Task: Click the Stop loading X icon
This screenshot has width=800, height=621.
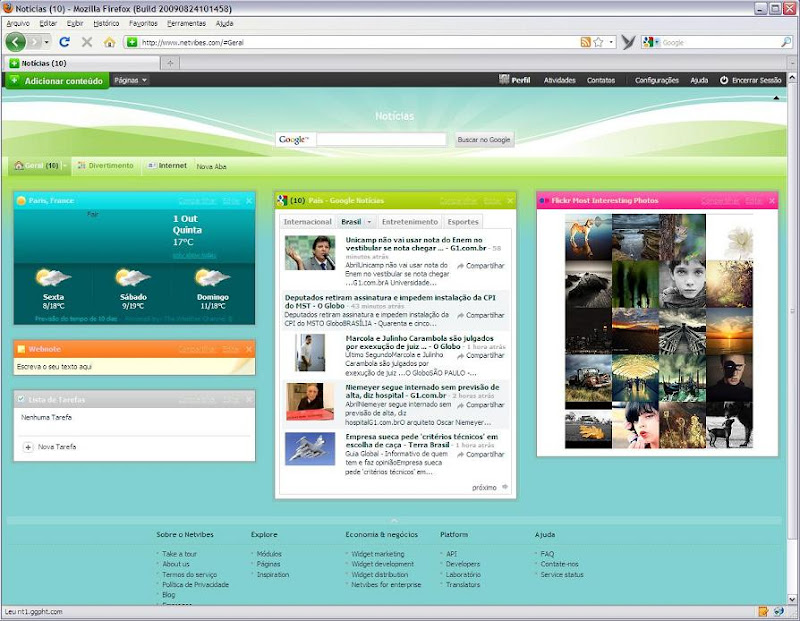Action: pyautogui.click(x=87, y=42)
